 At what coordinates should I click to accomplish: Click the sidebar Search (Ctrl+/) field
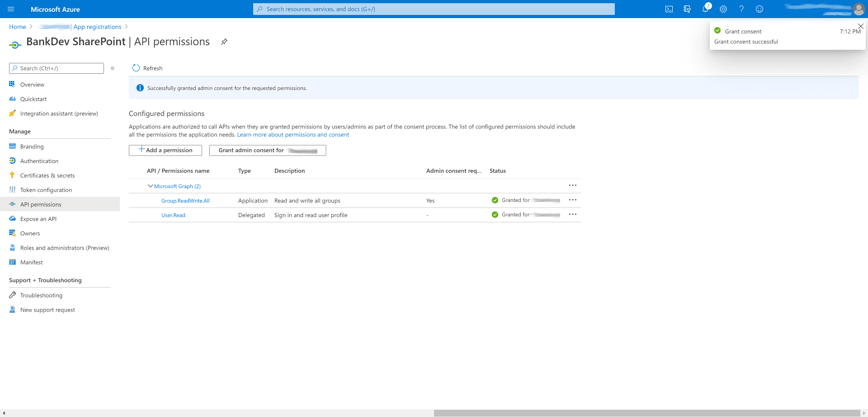pos(57,68)
